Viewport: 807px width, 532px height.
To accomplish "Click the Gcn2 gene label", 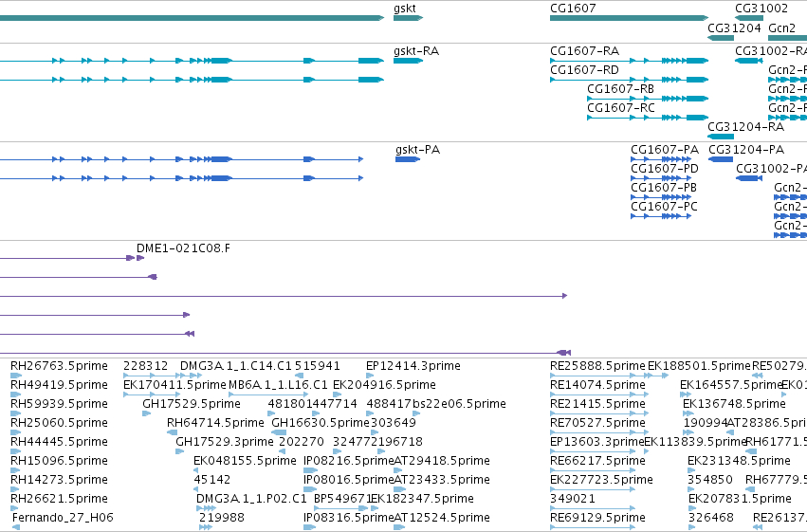I will [x=781, y=28].
